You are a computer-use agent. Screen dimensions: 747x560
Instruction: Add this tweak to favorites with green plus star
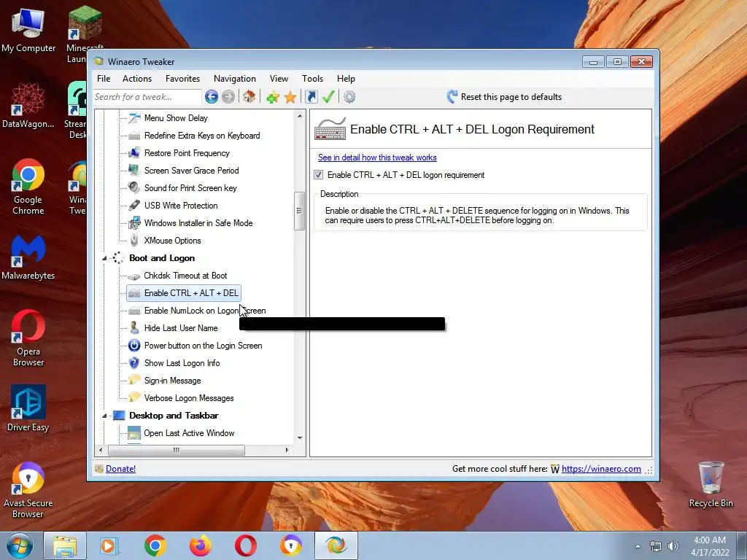273,97
